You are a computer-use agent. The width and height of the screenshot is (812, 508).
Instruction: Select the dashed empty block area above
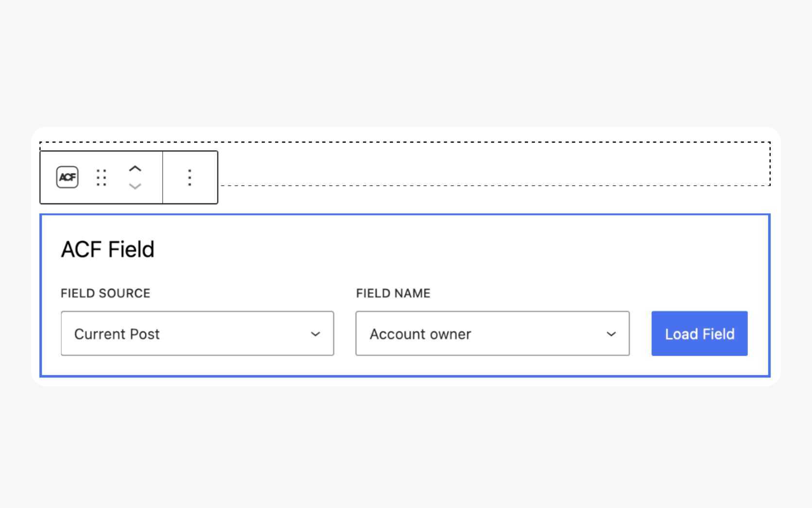(486, 165)
